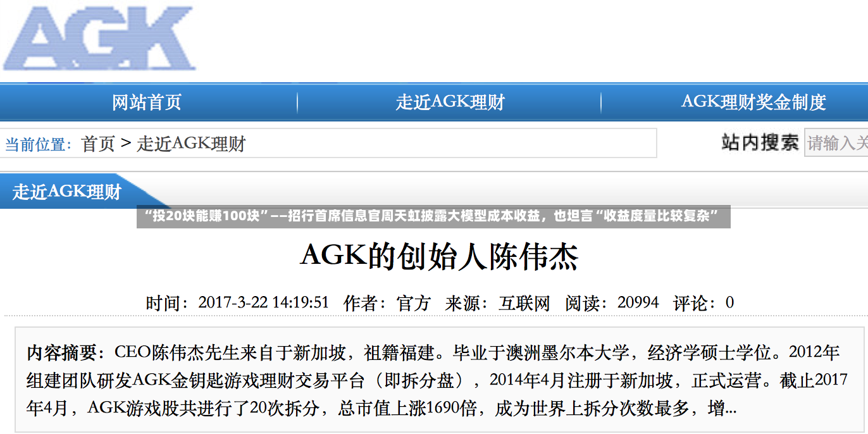Click the 站内搜索 label
The image size is (868, 434).
[760, 142]
